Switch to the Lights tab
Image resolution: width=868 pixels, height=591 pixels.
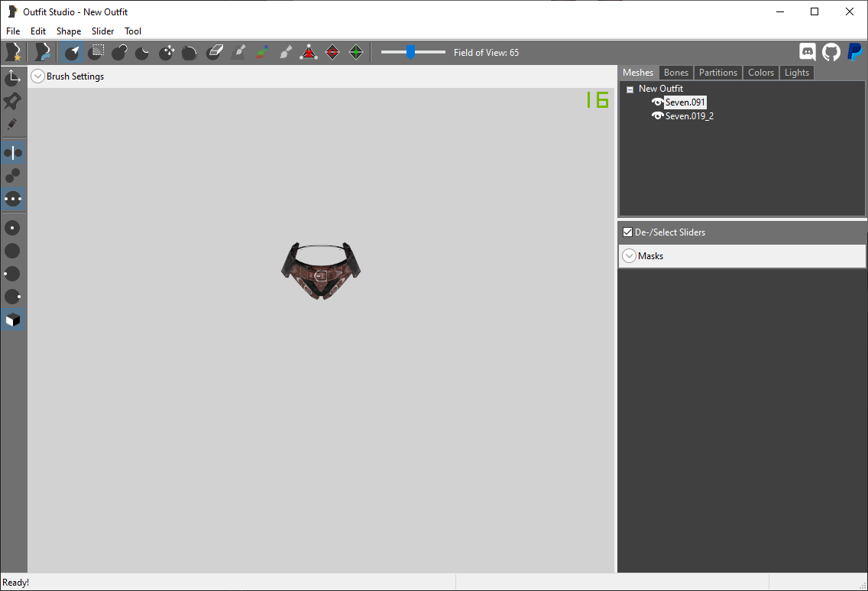tap(797, 73)
